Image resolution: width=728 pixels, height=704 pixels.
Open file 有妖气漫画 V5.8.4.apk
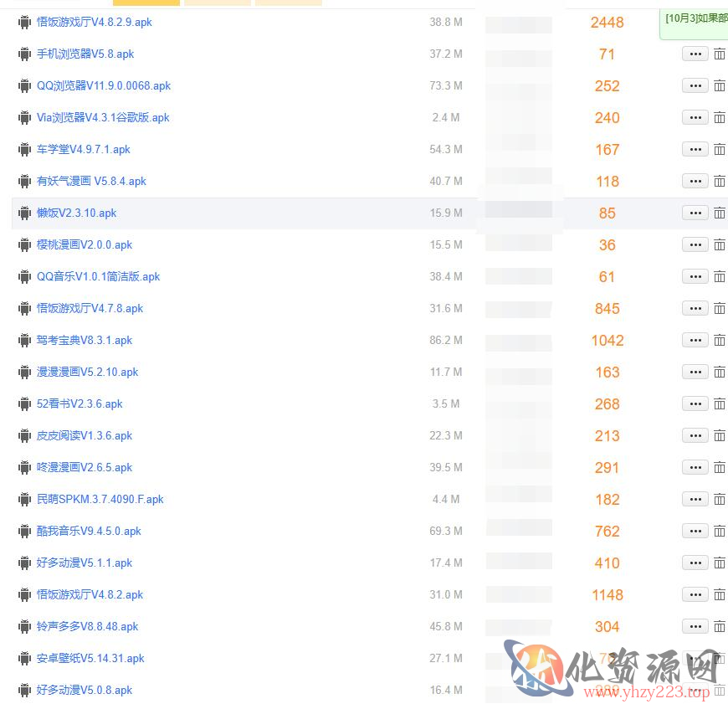91,182
